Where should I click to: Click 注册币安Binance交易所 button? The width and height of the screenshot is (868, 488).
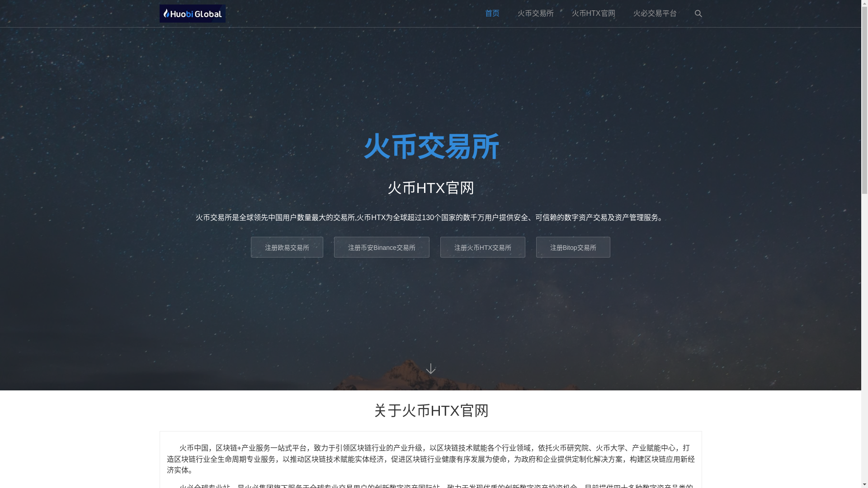382,248
